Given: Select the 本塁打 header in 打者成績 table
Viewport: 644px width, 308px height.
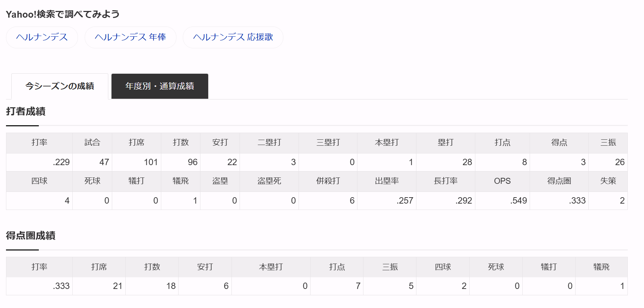Looking at the screenshot, I should click(x=386, y=143).
